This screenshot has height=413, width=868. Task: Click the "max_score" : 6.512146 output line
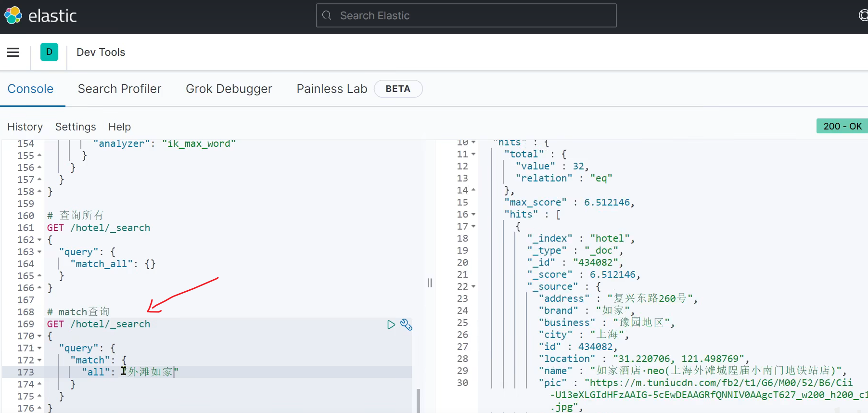coord(569,202)
